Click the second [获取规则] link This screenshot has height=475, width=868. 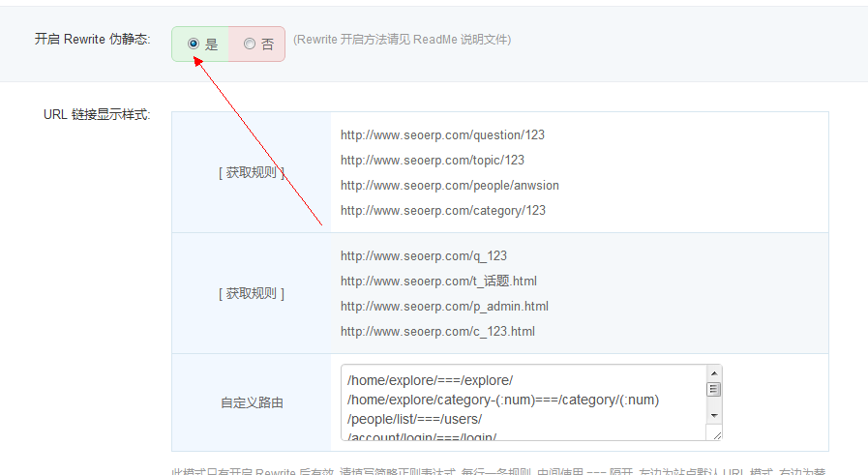(x=251, y=293)
